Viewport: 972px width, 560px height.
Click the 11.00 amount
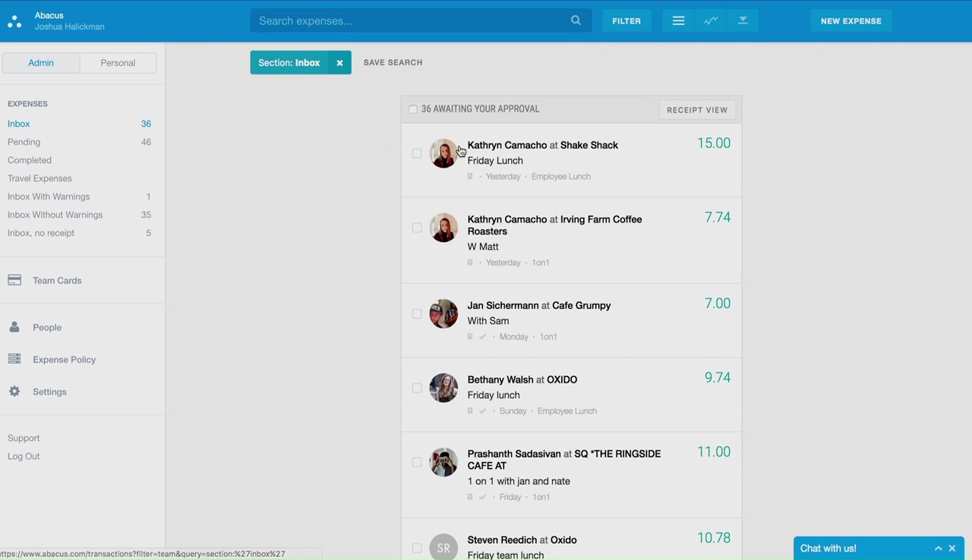(x=714, y=452)
